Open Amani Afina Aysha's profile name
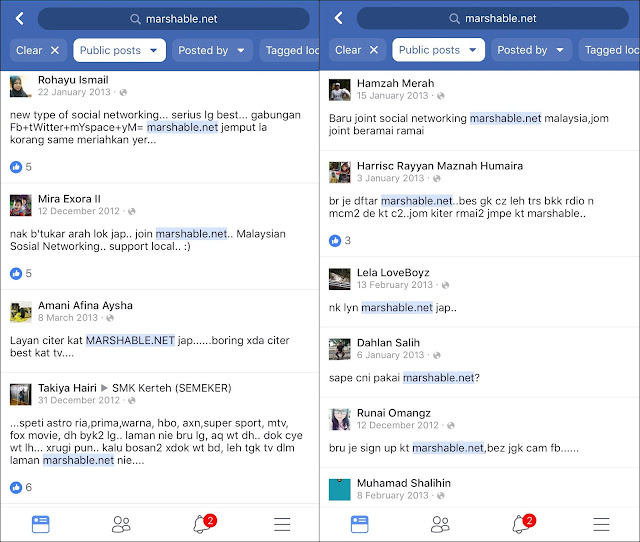Image resolution: width=640 pixels, height=542 pixels. click(85, 305)
